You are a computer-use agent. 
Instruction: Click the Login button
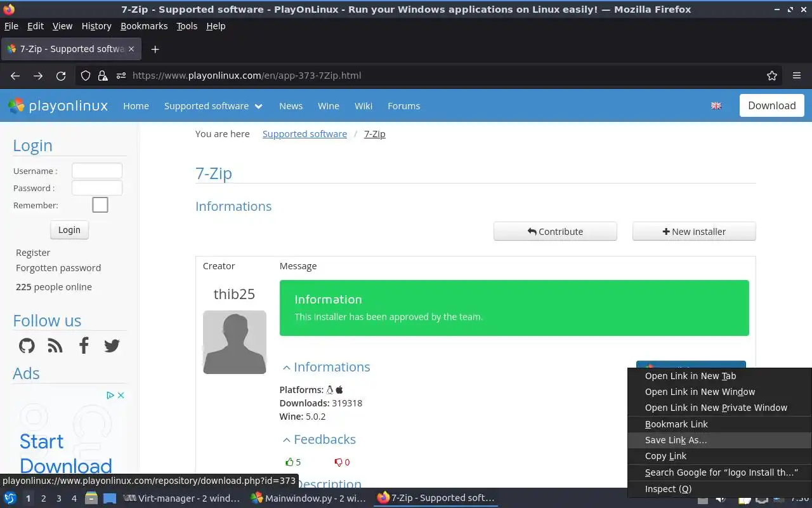(x=69, y=230)
